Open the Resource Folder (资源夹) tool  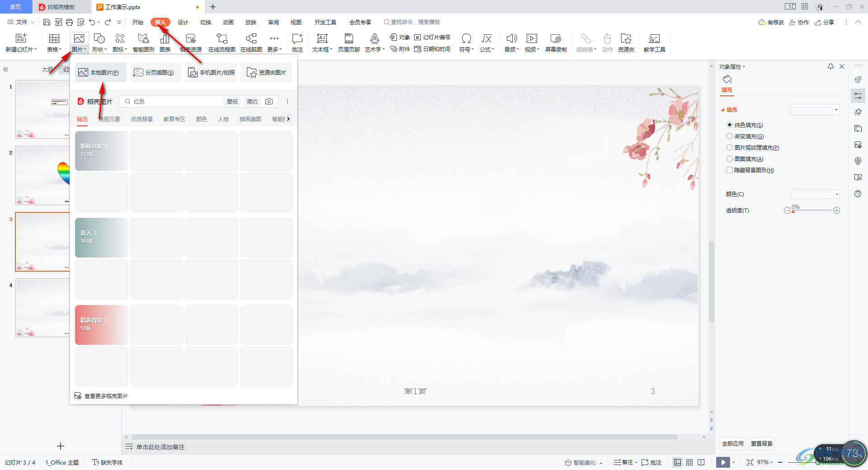[x=626, y=43]
